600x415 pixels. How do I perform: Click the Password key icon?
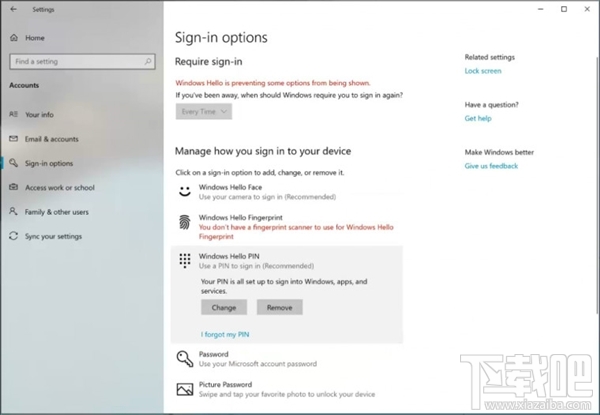pos(185,359)
